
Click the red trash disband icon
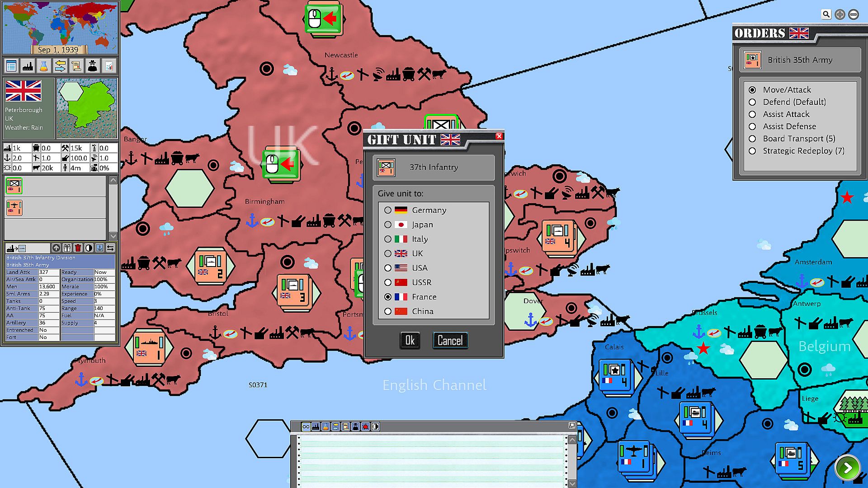click(x=78, y=248)
